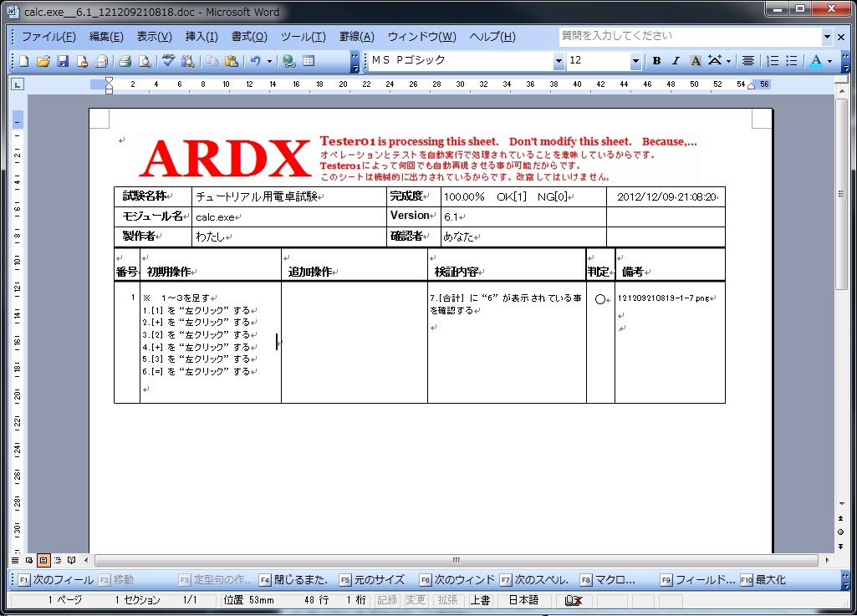Click the tab-stop type selector on the ruler
The width and height of the screenshot is (857, 616).
[x=18, y=84]
